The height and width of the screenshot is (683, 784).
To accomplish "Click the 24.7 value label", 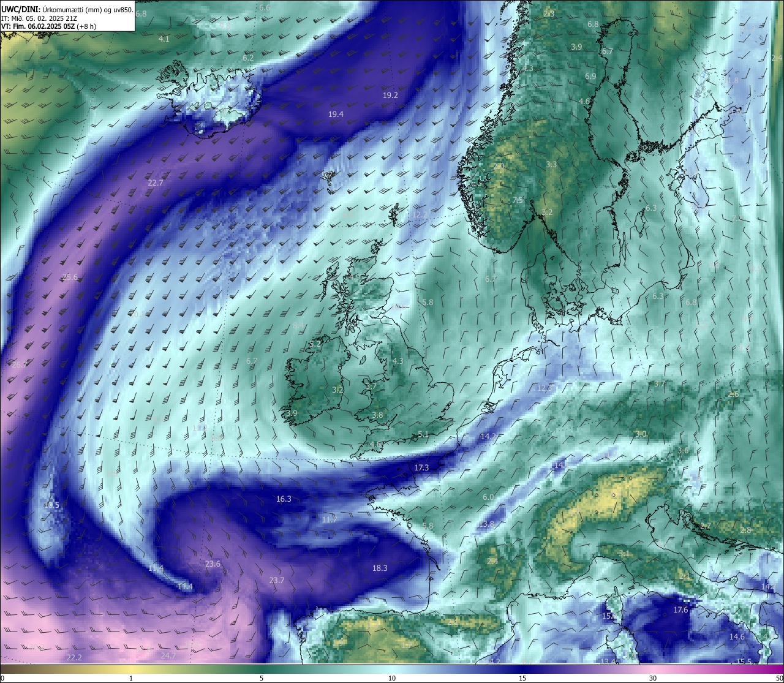I will tap(168, 655).
